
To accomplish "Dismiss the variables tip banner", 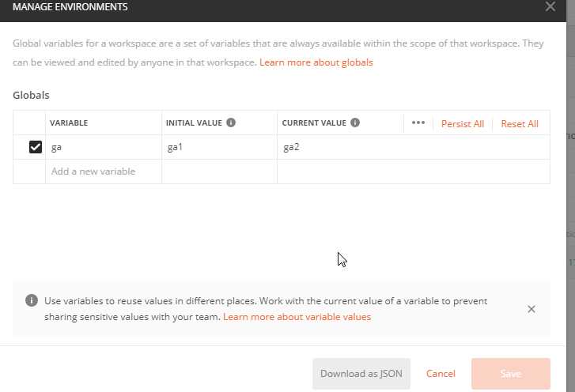I will click(x=531, y=309).
